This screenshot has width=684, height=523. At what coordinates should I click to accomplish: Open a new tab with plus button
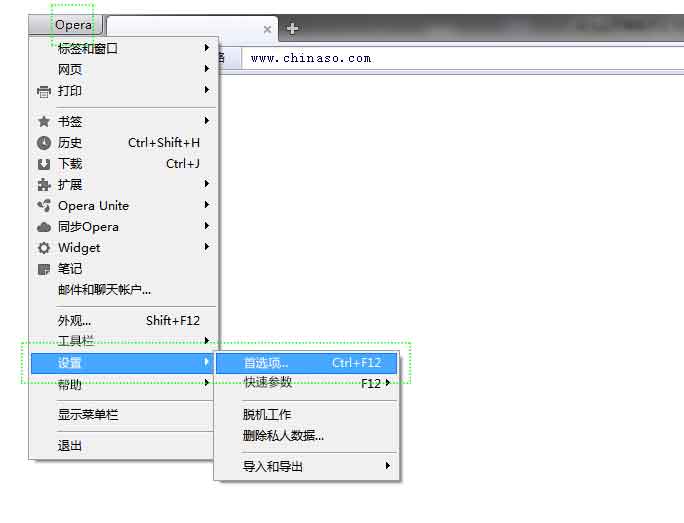click(x=292, y=29)
